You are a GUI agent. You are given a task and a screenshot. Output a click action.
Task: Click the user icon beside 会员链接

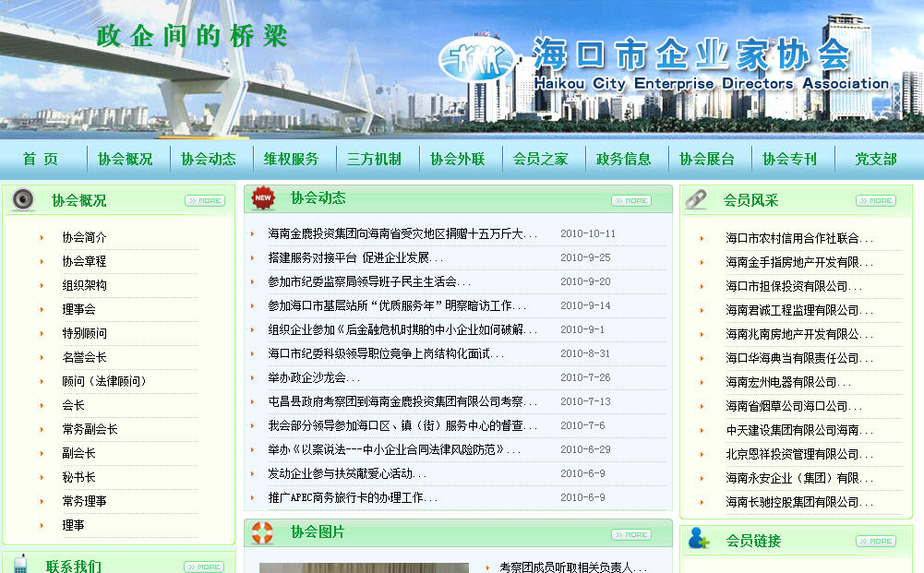699,540
